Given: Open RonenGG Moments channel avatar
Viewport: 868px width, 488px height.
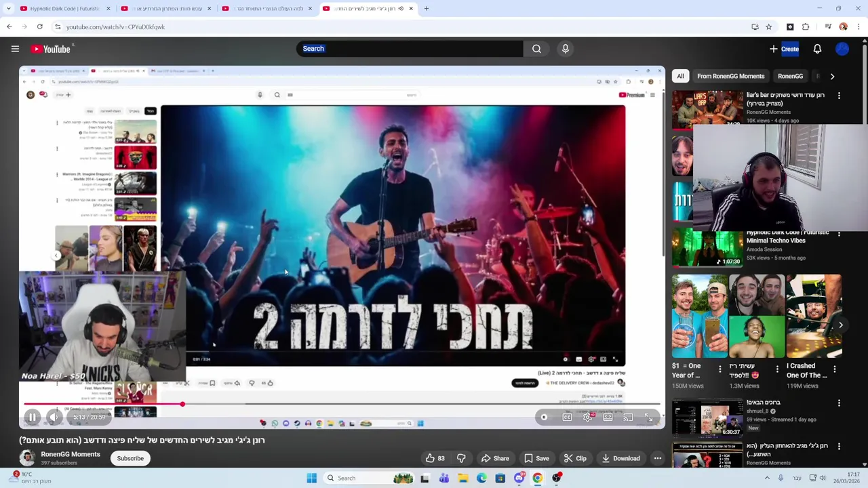Looking at the screenshot, I should (x=27, y=458).
